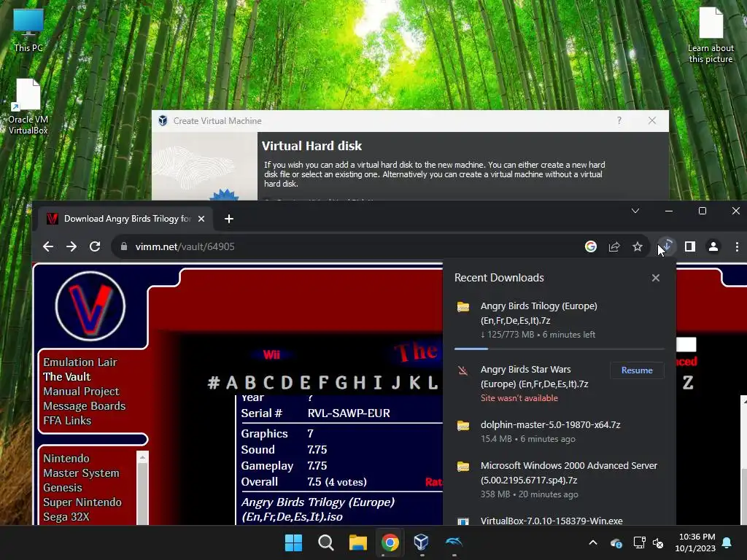747x560 pixels.
Task: Open Manual Project link
Action: tap(81, 392)
